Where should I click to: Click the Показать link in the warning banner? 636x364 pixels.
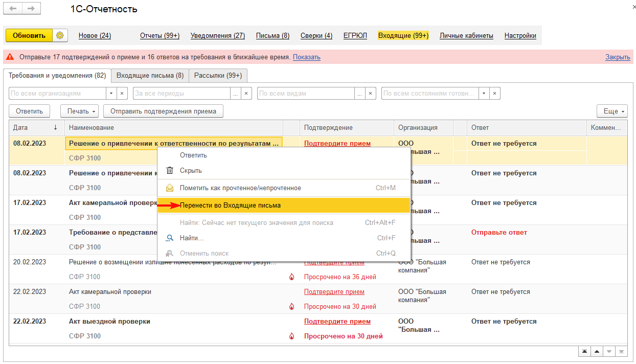coord(307,57)
